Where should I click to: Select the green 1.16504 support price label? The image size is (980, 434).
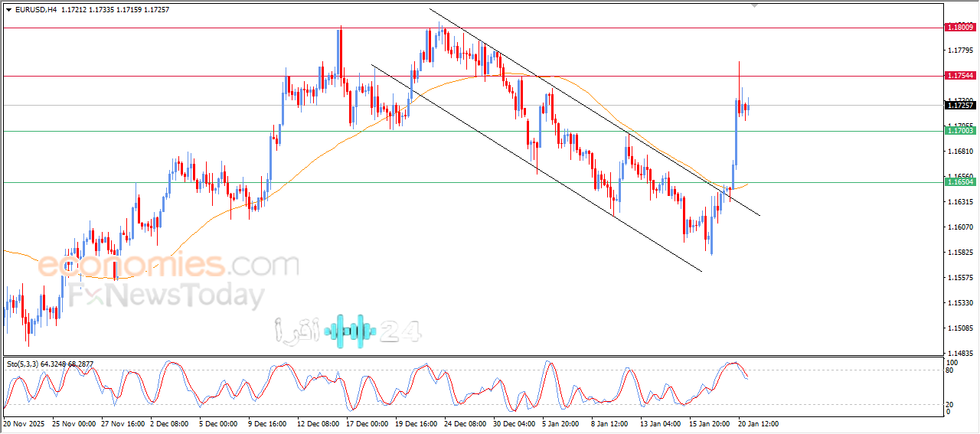(x=960, y=182)
